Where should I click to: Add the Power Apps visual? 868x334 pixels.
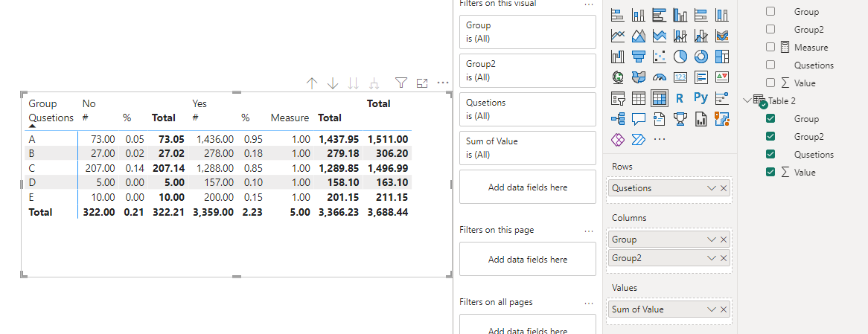618,139
